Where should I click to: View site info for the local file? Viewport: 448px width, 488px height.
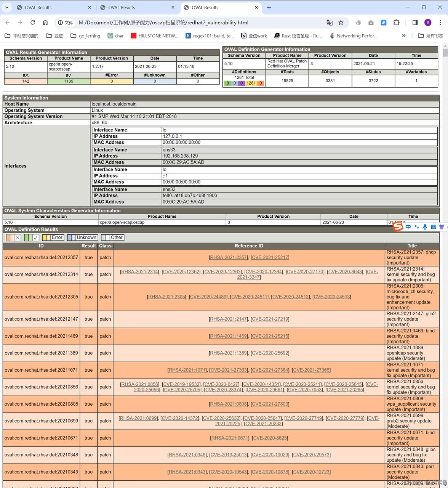click(66, 22)
